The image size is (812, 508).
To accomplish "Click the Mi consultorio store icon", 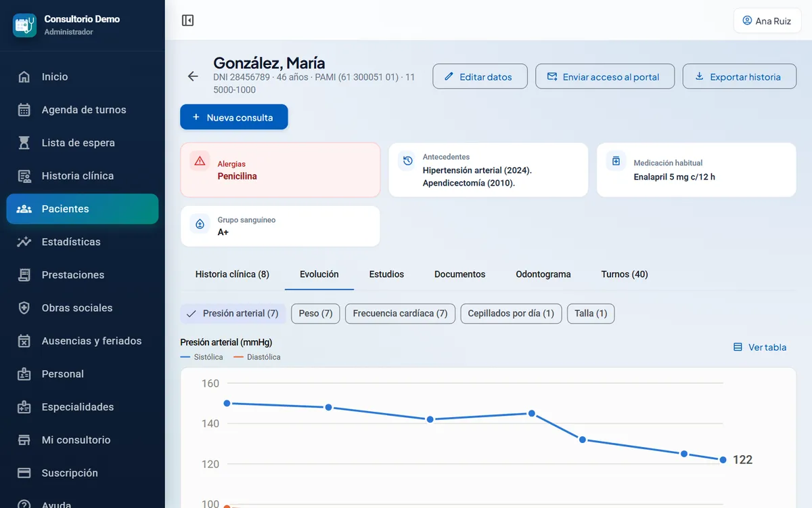I will [x=24, y=440].
